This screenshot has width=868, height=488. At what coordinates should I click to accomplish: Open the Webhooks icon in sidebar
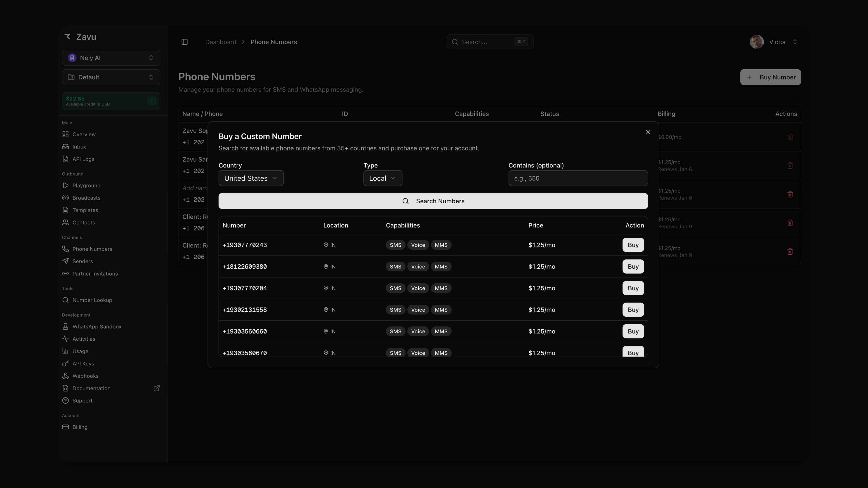tap(65, 376)
